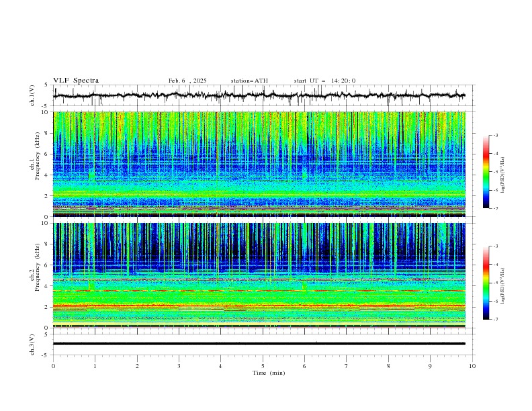Click the "ch.1(V)" waveform axis label
This screenshot has width=532, height=411.
coord(32,95)
